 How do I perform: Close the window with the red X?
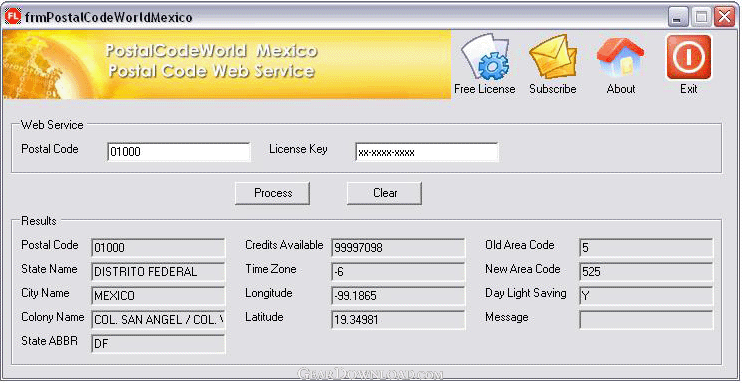pyautogui.click(x=724, y=18)
